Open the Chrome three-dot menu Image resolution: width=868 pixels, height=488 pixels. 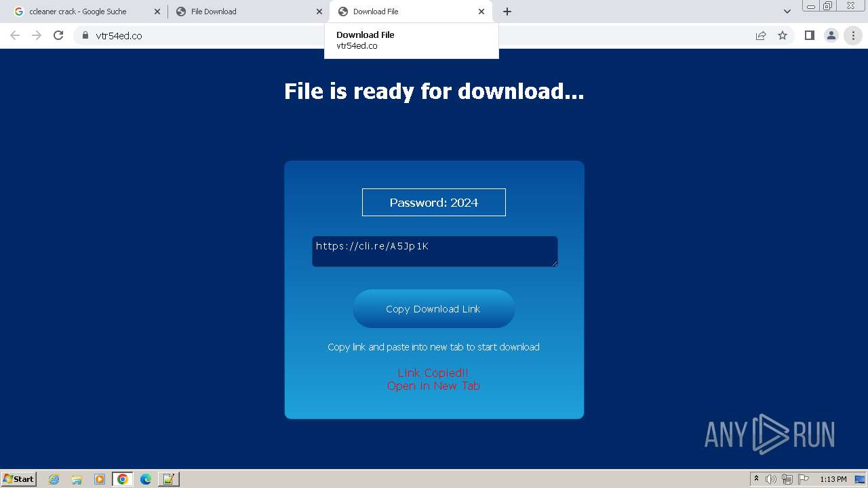pyautogui.click(x=853, y=35)
